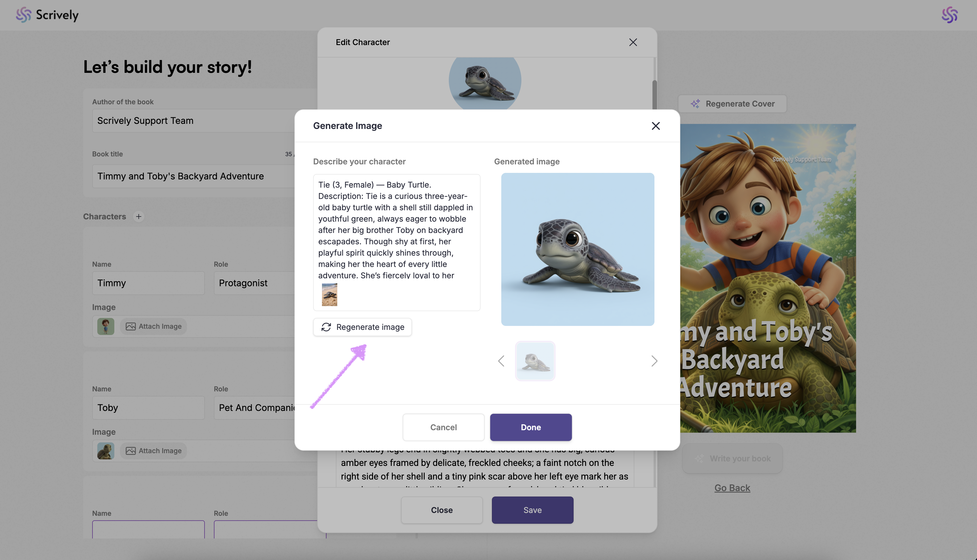The height and width of the screenshot is (560, 977).
Task: Open the profile swirl icon top-right
Action: pos(949,15)
